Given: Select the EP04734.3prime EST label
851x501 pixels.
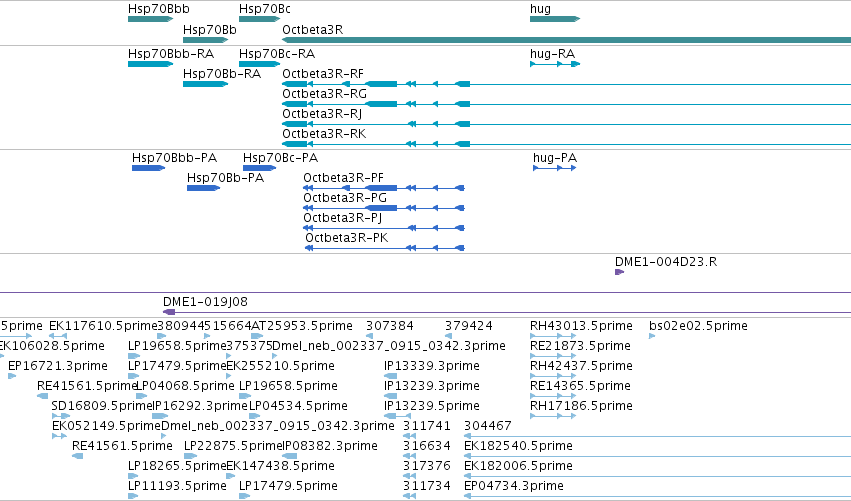Looking at the screenshot, I should click(x=513, y=486).
